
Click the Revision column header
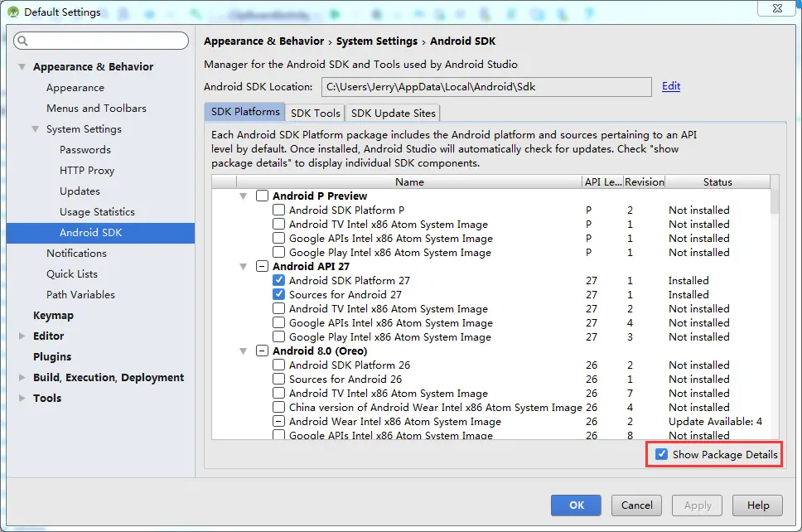[644, 182]
